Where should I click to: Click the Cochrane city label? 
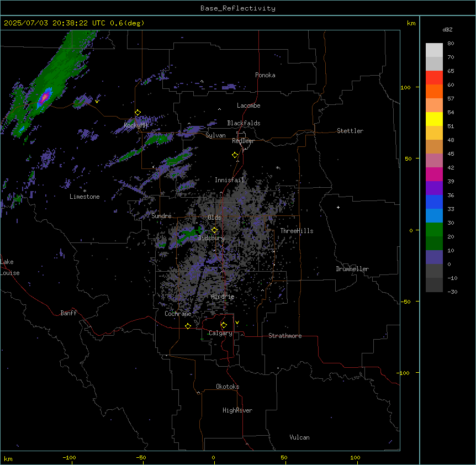click(178, 314)
